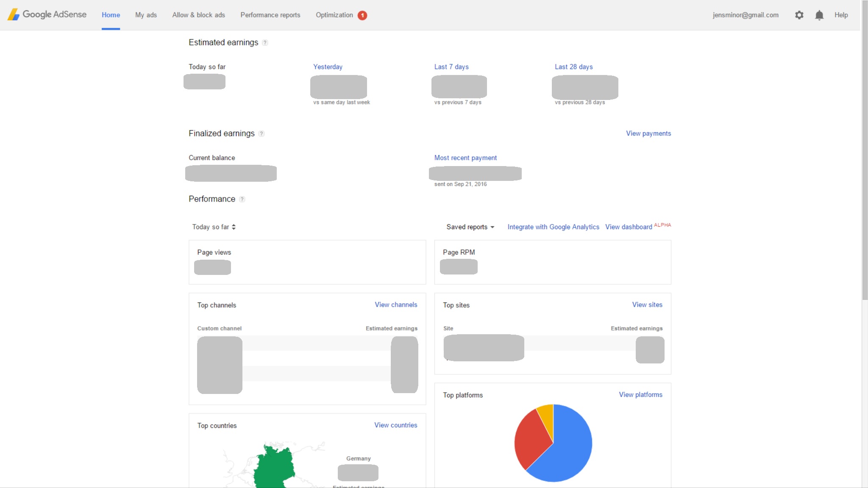
Task: Switch to the My ads tab
Action: click(146, 15)
